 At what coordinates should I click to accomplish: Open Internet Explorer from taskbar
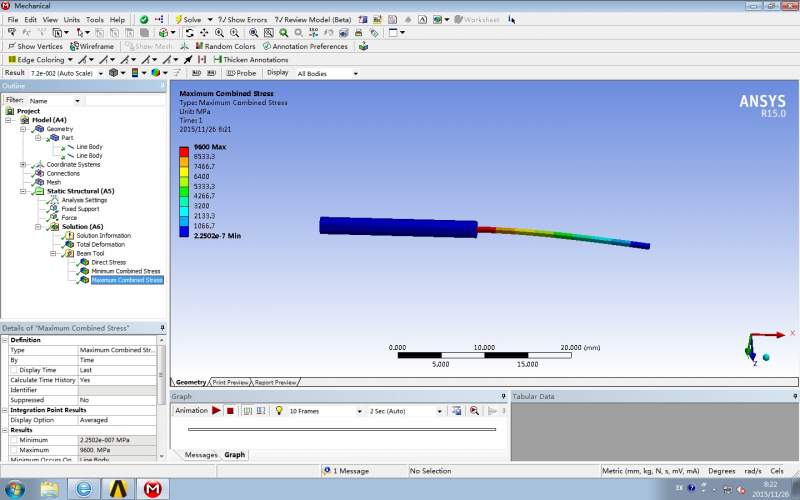83,489
